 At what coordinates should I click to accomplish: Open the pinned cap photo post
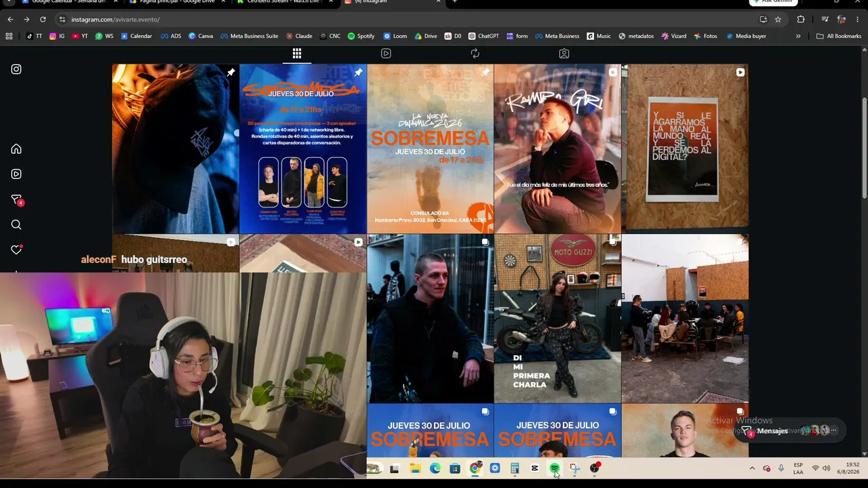[176, 149]
